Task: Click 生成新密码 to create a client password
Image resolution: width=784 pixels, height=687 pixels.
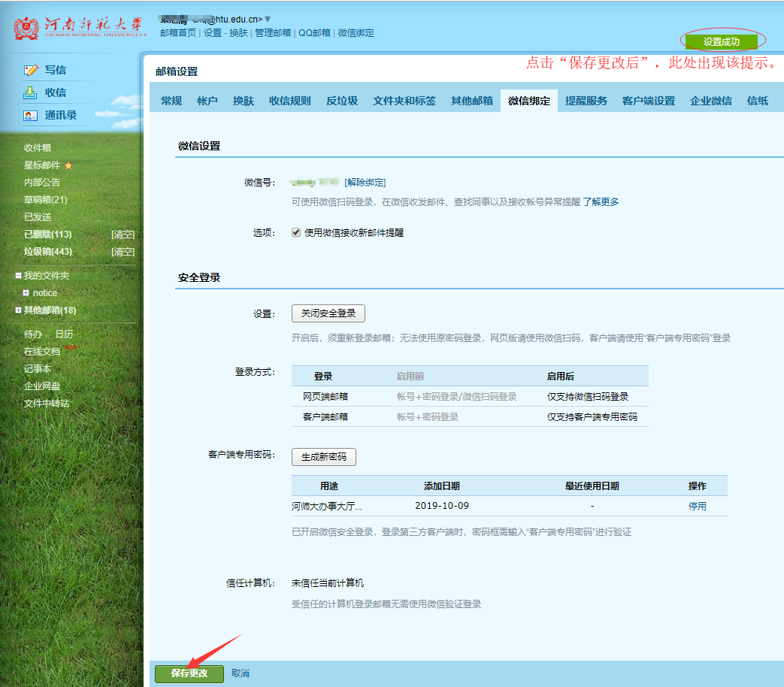Action: coord(323,456)
